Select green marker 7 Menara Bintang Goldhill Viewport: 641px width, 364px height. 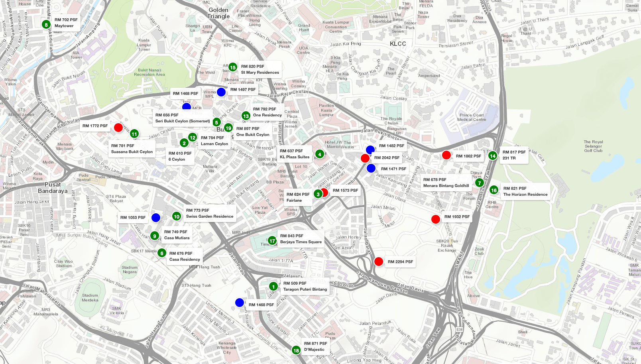[479, 183]
